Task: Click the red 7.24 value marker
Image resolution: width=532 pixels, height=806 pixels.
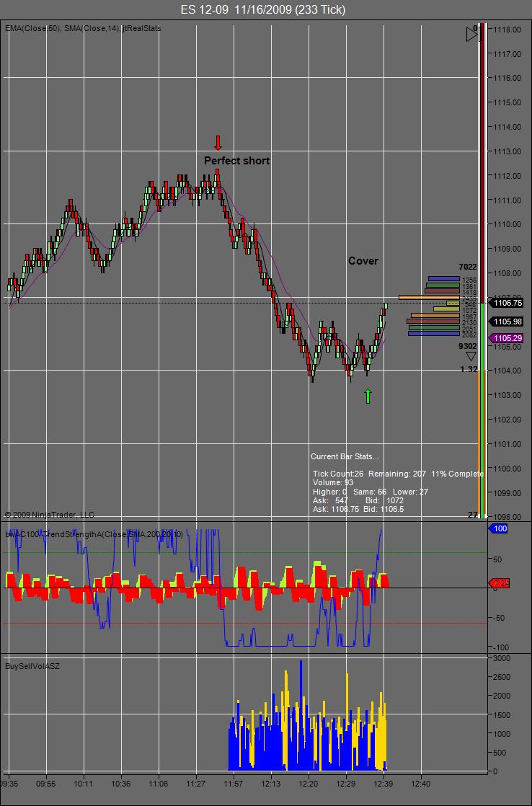Action: [x=499, y=583]
